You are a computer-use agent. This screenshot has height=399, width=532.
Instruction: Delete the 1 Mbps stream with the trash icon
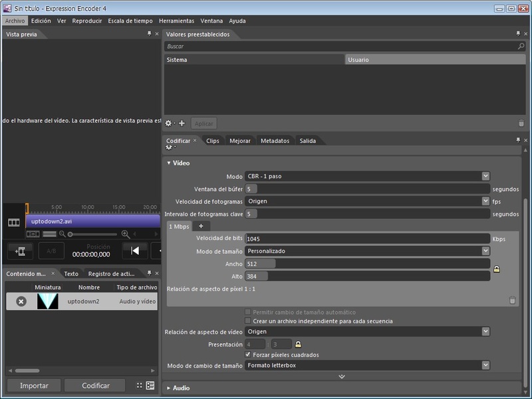pyautogui.click(x=512, y=300)
